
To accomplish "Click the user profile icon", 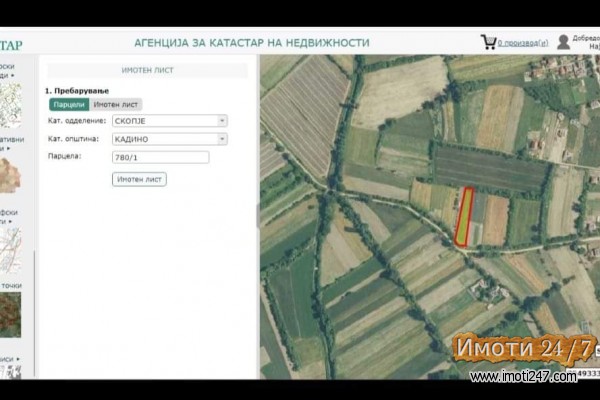I will [564, 42].
